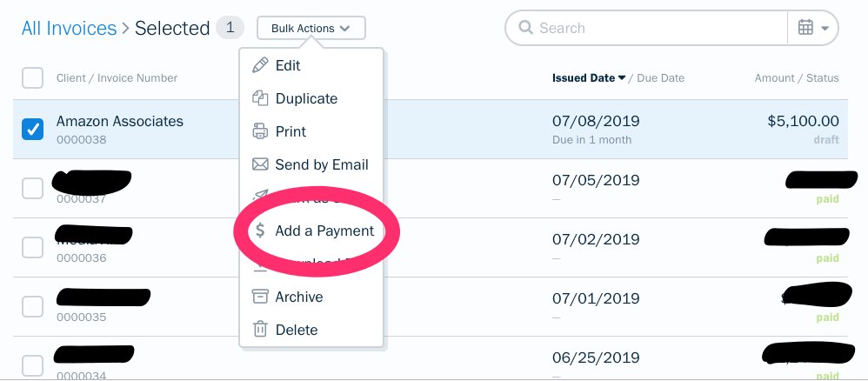This screenshot has height=381, width=868.
Task: Click the Send by Email envelope icon
Action: [x=260, y=164]
